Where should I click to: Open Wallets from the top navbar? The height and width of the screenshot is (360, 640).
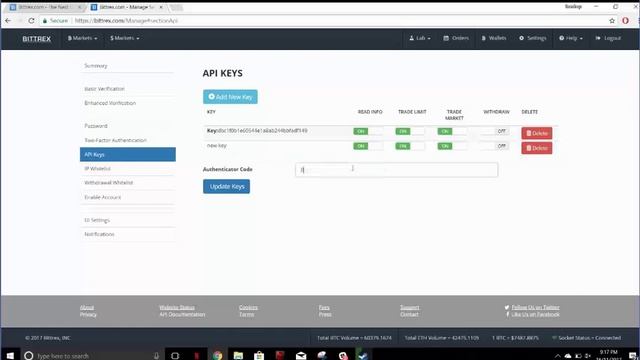click(x=494, y=38)
